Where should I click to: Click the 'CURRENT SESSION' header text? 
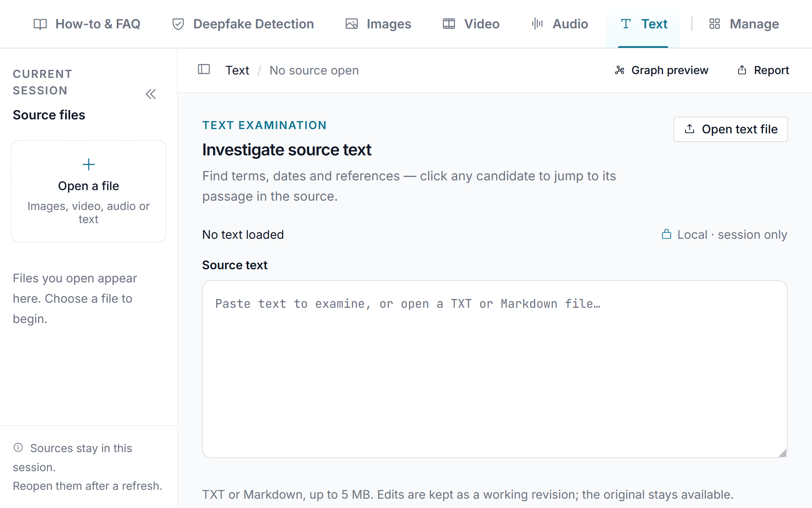43,82
